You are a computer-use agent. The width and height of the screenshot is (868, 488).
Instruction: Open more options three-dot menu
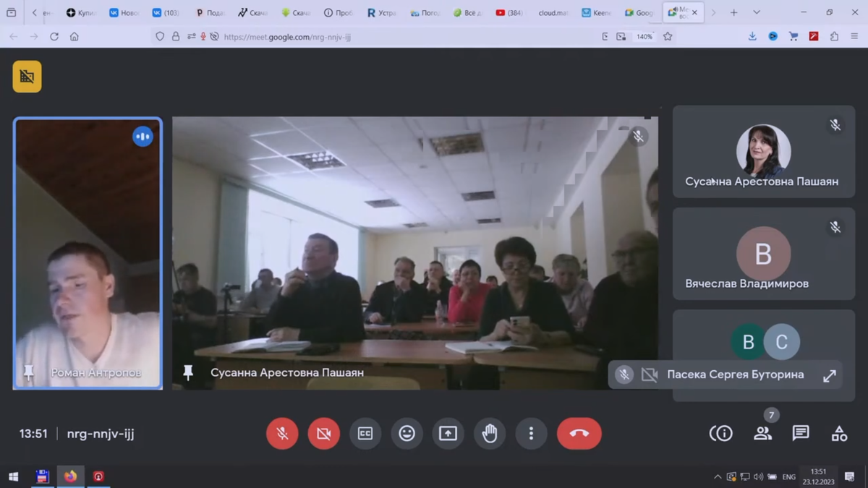pos(531,434)
